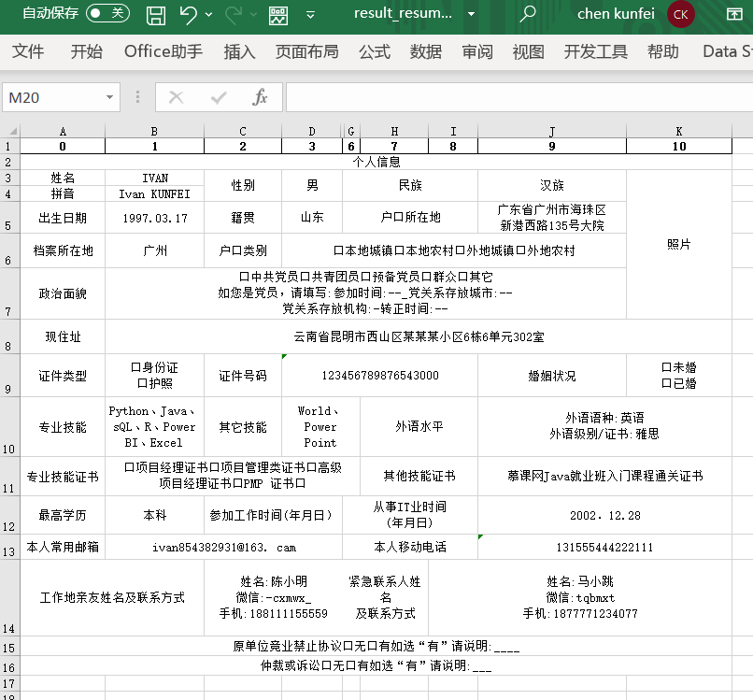Switch to the 插入 tab
The width and height of the screenshot is (753, 700).
[x=239, y=51]
